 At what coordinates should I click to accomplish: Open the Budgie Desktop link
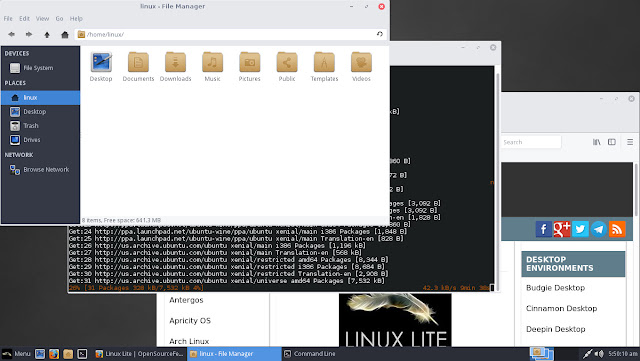click(x=555, y=288)
